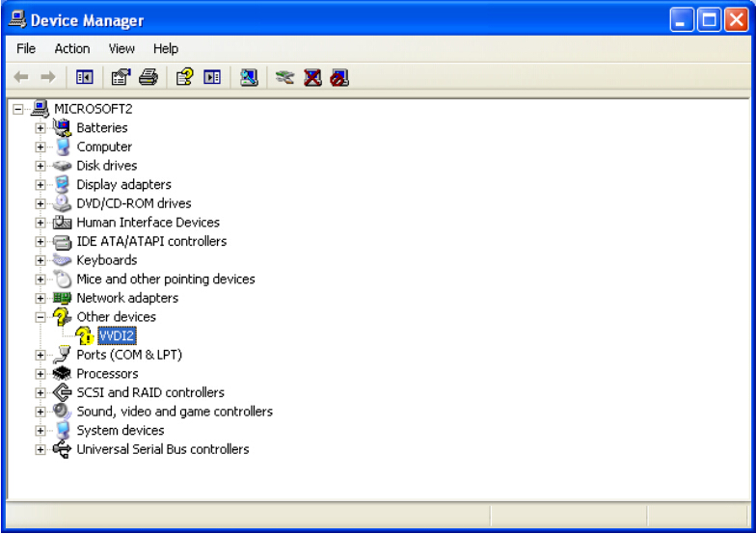Click the Ports plug icon

pos(62,355)
